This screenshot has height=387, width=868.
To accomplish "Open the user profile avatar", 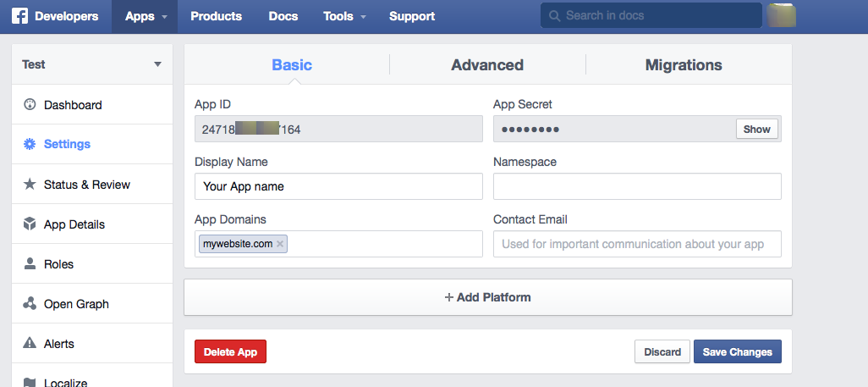I will (782, 15).
